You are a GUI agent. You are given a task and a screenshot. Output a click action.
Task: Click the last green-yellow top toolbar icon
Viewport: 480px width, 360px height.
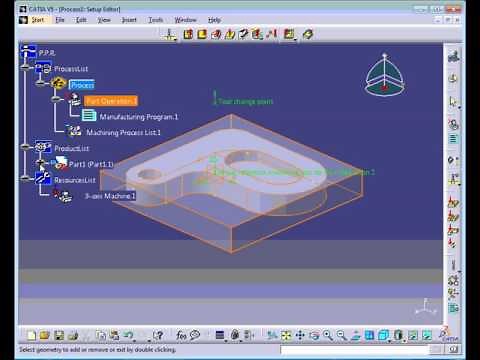(x=308, y=34)
